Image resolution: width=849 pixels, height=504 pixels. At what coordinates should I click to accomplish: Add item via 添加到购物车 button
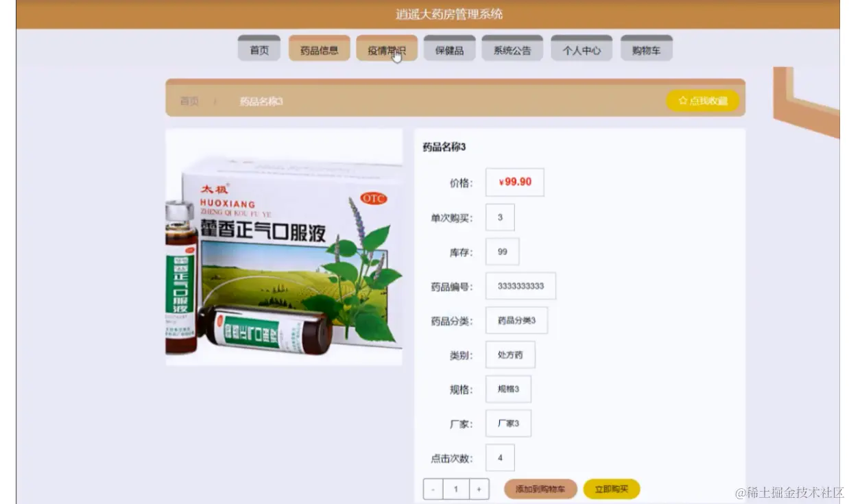[540, 490]
